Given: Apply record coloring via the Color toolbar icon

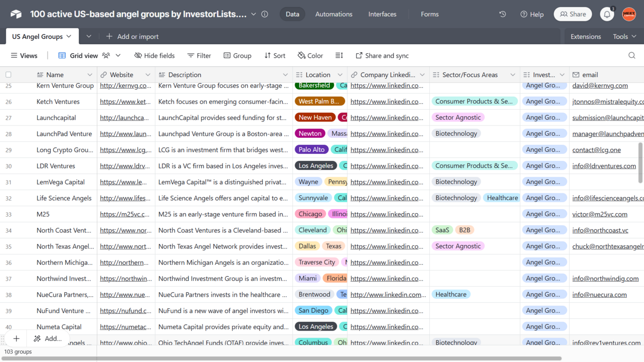Looking at the screenshot, I should pyautogui.click(x=310, y=55).
